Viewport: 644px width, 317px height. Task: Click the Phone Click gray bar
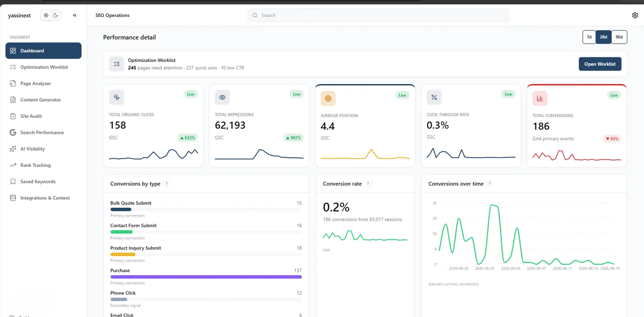click(119, 300)
